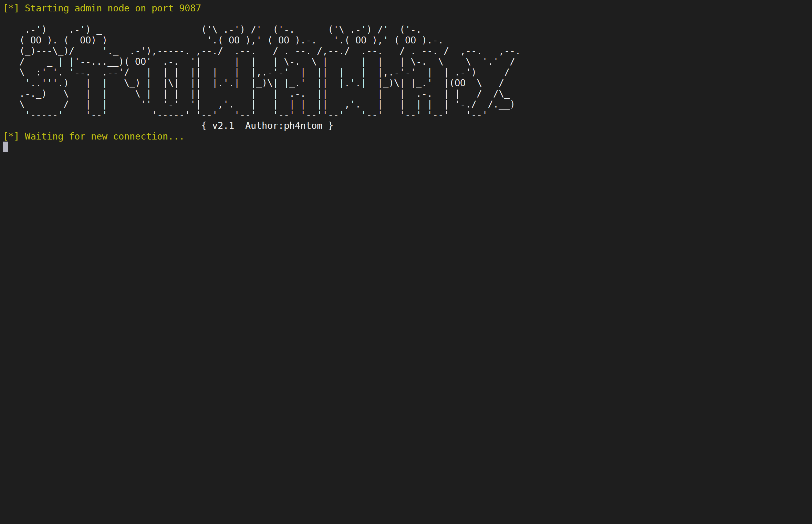Image resolution: width=812 pixels, height=524 pixels.
Task: Click the ASCII art letter S in banner
Action: pos(44,72)
